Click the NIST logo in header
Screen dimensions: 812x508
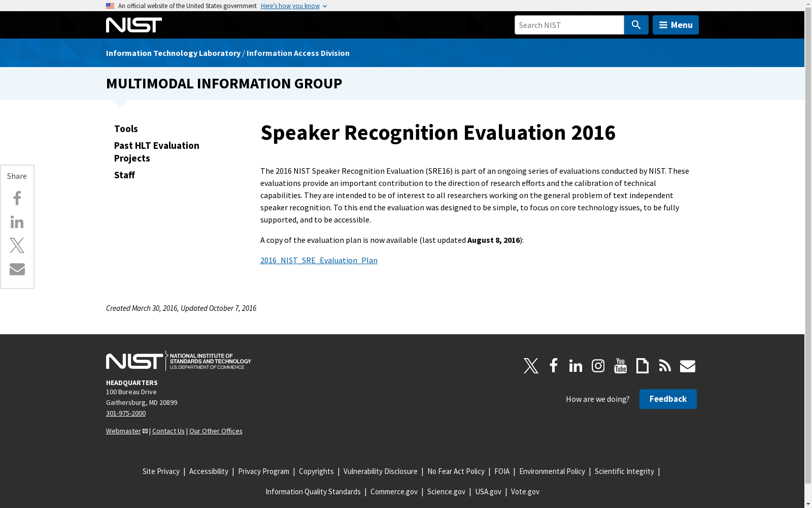tap(134, 25)
